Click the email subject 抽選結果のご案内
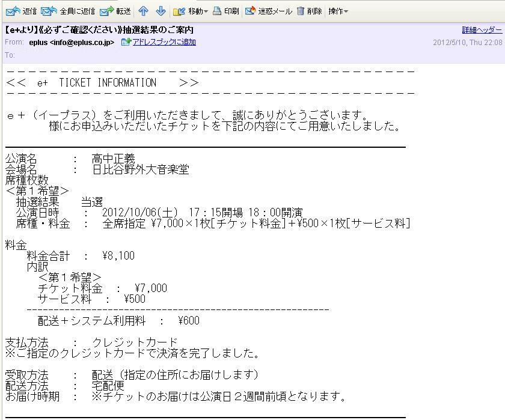This screenshot has height=420, width=505. click(x=158, y=30)
